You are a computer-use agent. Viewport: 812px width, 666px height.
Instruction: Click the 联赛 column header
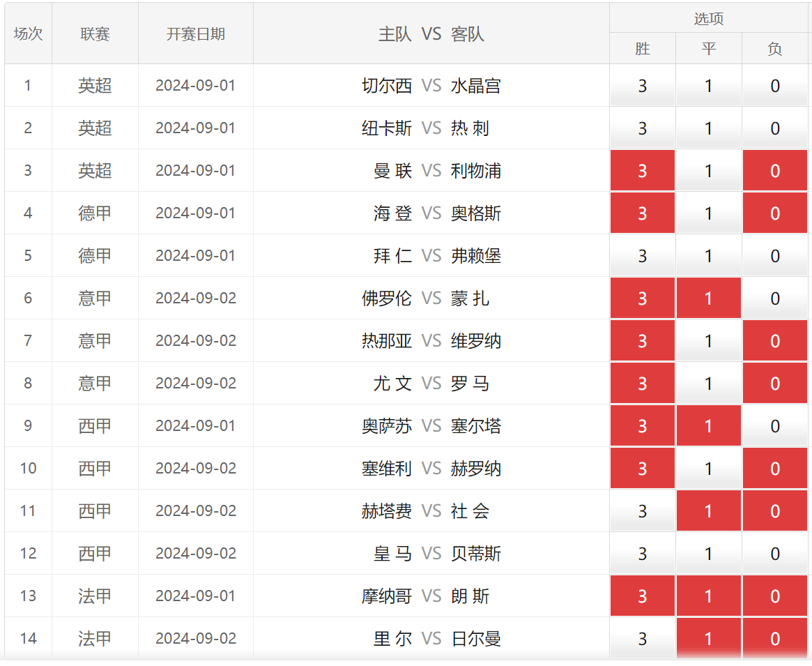coord(95,33)
